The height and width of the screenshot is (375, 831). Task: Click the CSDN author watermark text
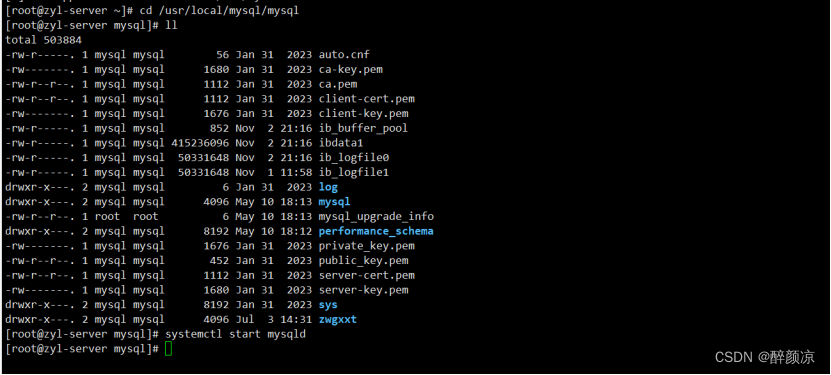(765, 358)
